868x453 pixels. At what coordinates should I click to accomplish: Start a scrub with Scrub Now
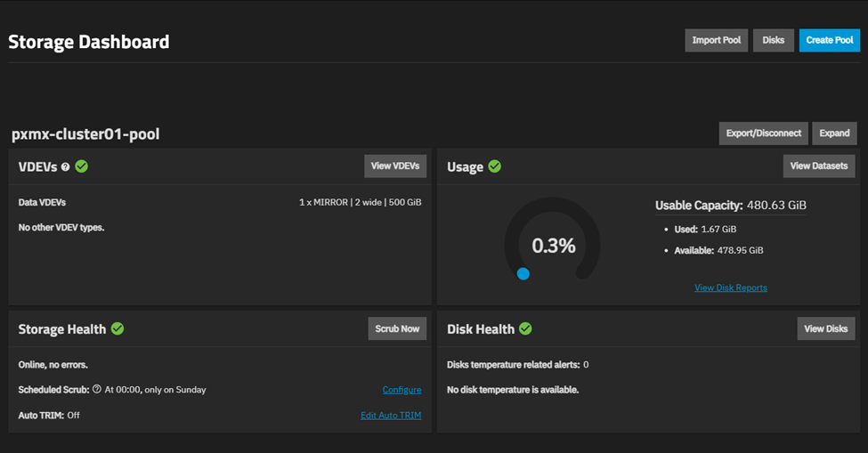click(x=397, y=328)
